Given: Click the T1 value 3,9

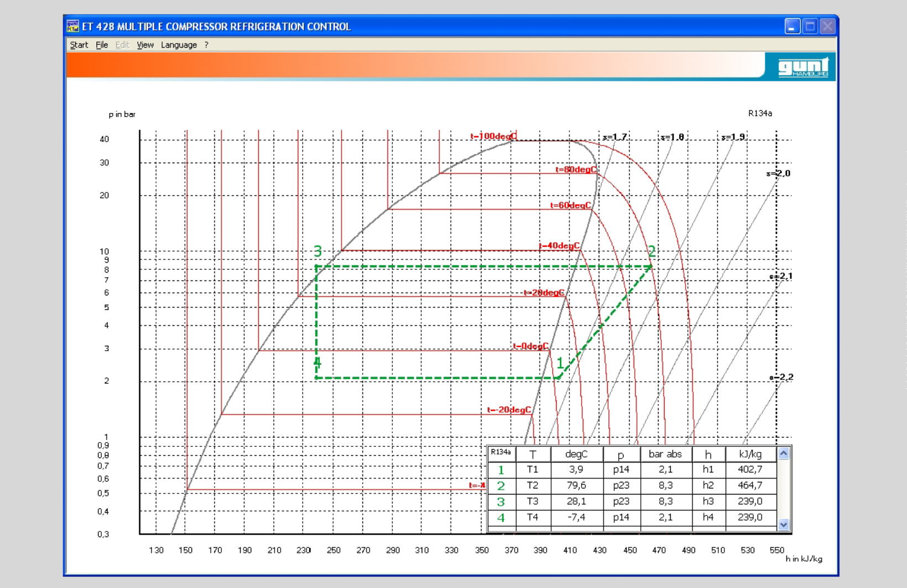Looking at the screenshot, I should pyautogui.click(x=576, y=470).
